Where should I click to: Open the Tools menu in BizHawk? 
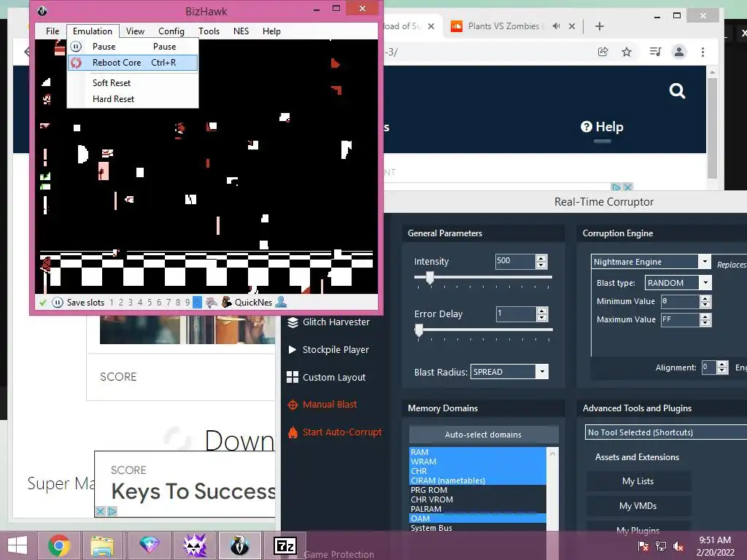[209, 31]
